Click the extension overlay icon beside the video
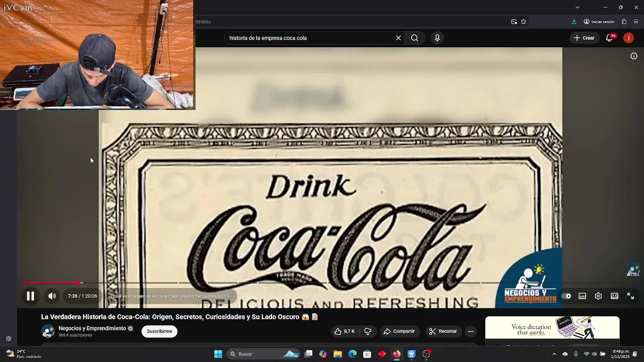 click(x=633, y=270)
